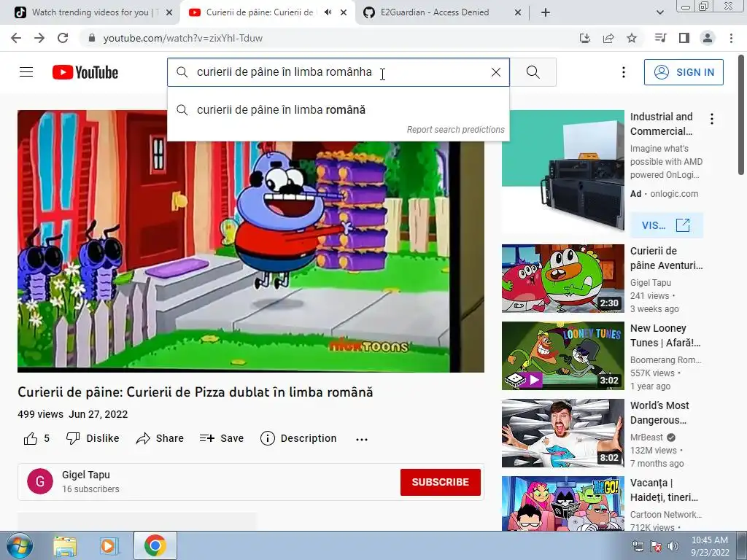Close the E2Guardian tab
The width and height of the screenshot is (747, 560).
point(518,13)
